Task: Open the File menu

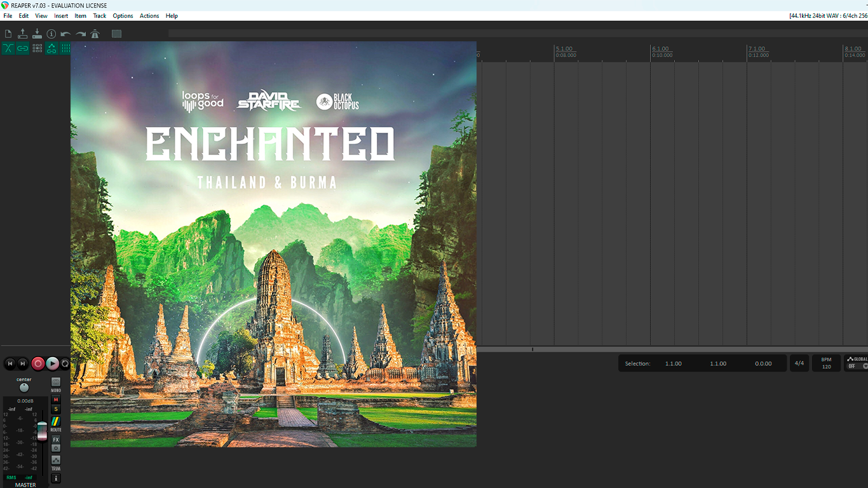Action: [8, 16]
